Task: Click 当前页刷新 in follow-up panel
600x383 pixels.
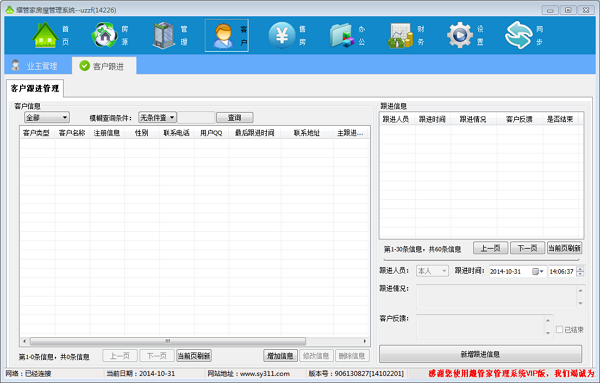Action: 565,248
